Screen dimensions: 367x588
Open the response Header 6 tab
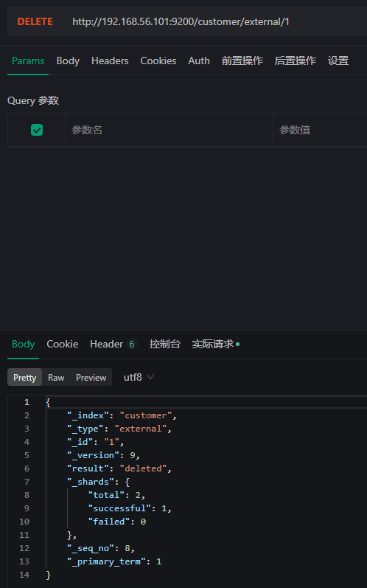[113, 344]
